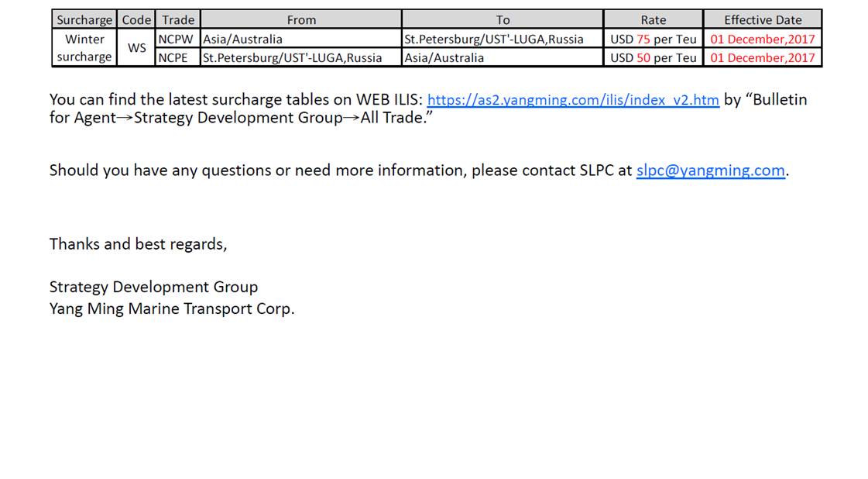The image size is (868, 479).
Task: Click the Strategy Development Group signature line
Action: [153, 287]
